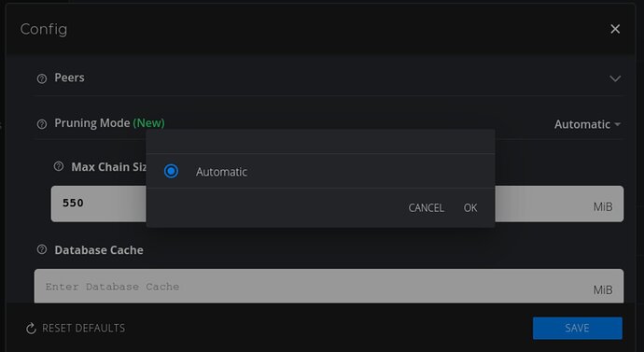Open help icon next to Pruning Mode
The width and height of the screenshot is (644, 352).
point(41,123)
